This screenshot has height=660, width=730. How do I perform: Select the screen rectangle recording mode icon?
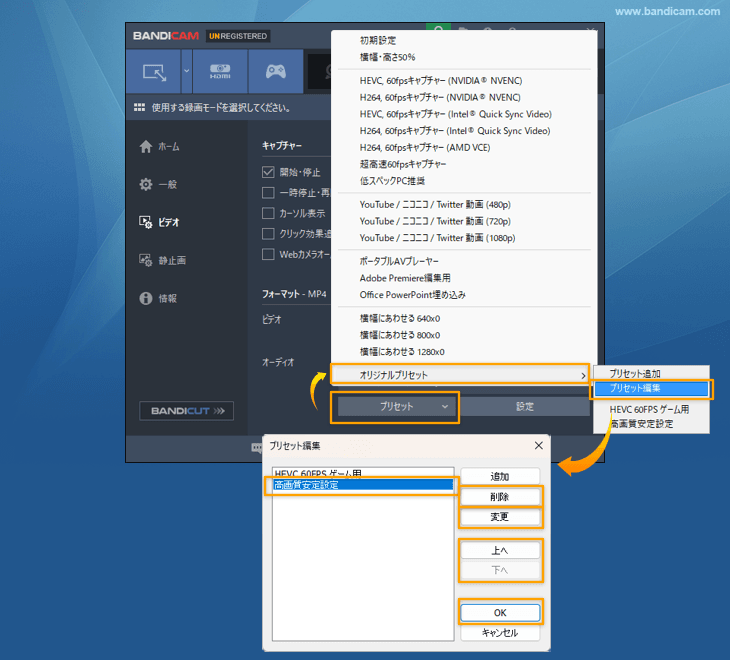(x=154, y=72)
